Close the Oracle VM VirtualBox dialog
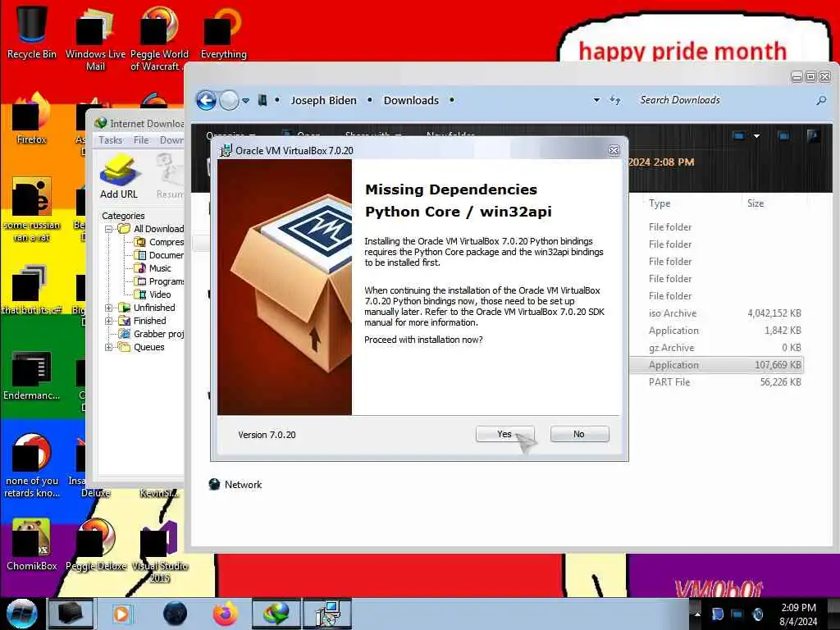This screenshot has height=630, width=840. 614,151
